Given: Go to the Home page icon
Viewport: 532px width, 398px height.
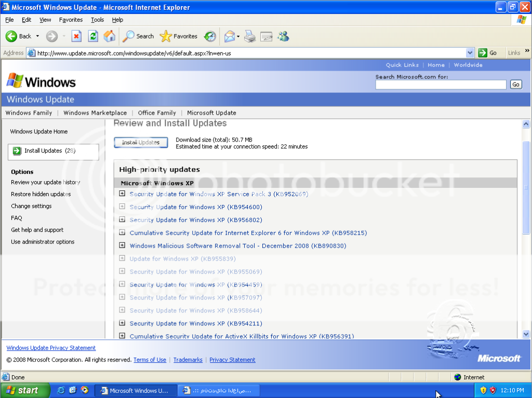Looking at the screenshot, I should pyautogui.click(x=110, y=36).
